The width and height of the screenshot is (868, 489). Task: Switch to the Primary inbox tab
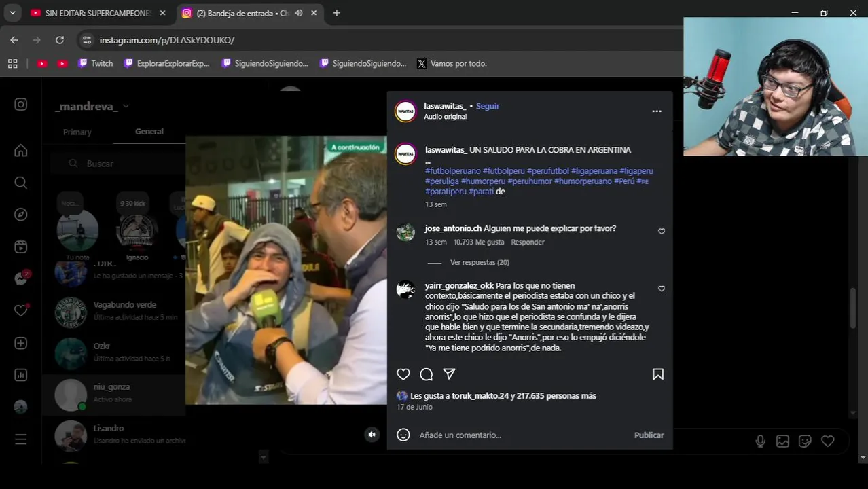(x=77, y=132)
